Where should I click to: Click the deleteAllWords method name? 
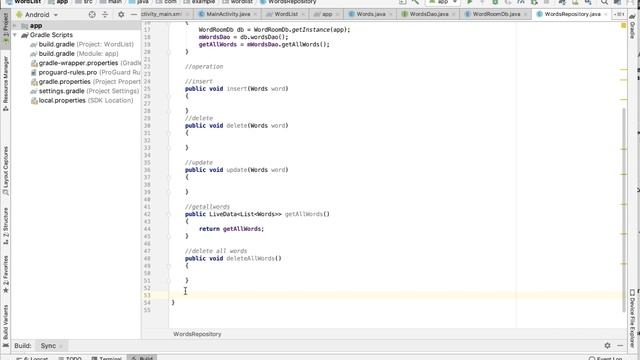[250, 258]
